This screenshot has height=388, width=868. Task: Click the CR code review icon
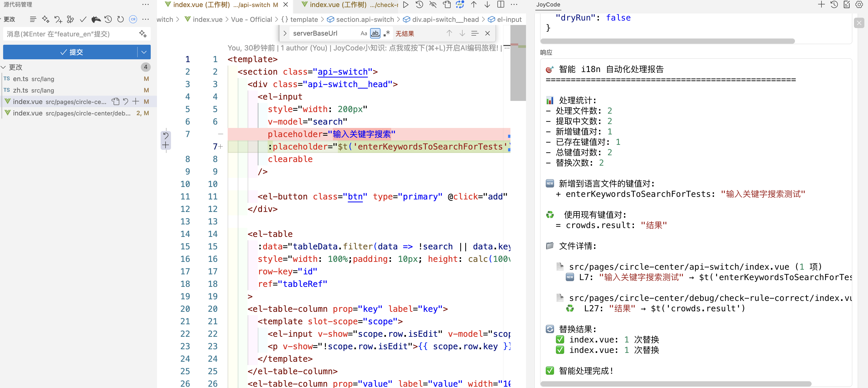133,19
